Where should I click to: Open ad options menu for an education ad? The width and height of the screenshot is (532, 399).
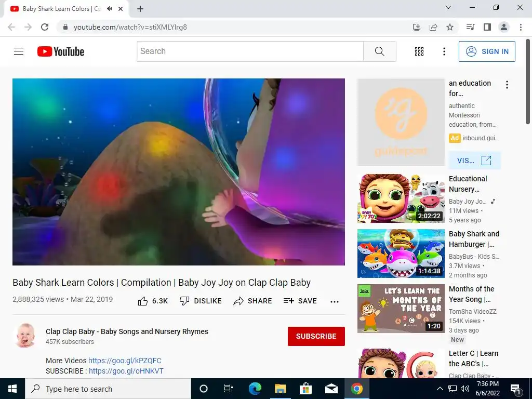pyautogui.click(x=507, y=85)
